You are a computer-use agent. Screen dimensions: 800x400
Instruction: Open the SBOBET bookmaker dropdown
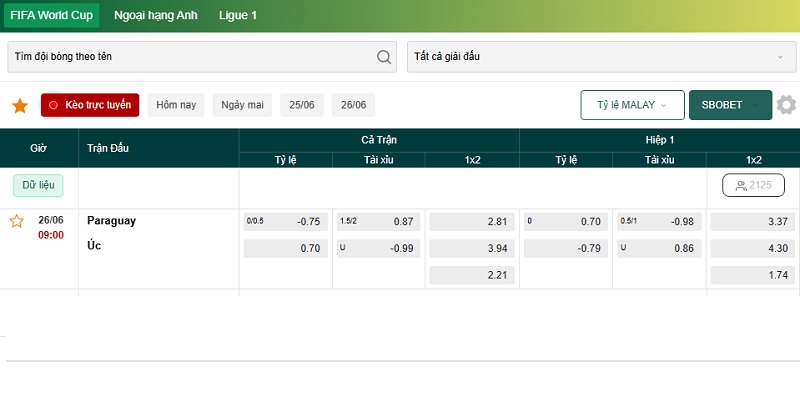tap(730, 105)
